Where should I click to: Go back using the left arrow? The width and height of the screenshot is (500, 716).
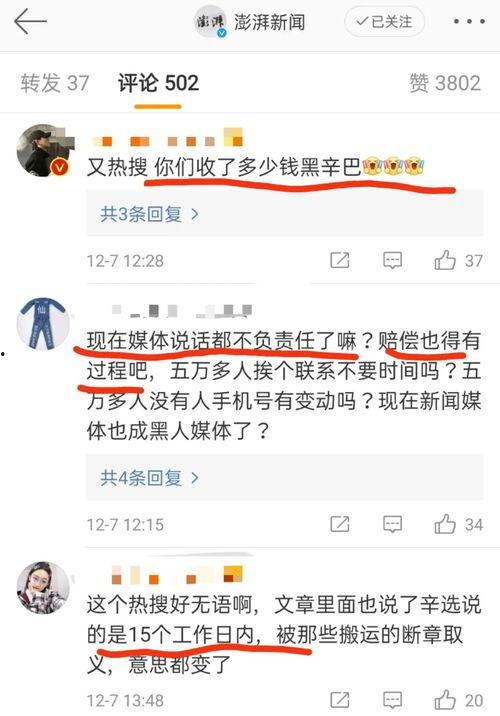[30, 21]
